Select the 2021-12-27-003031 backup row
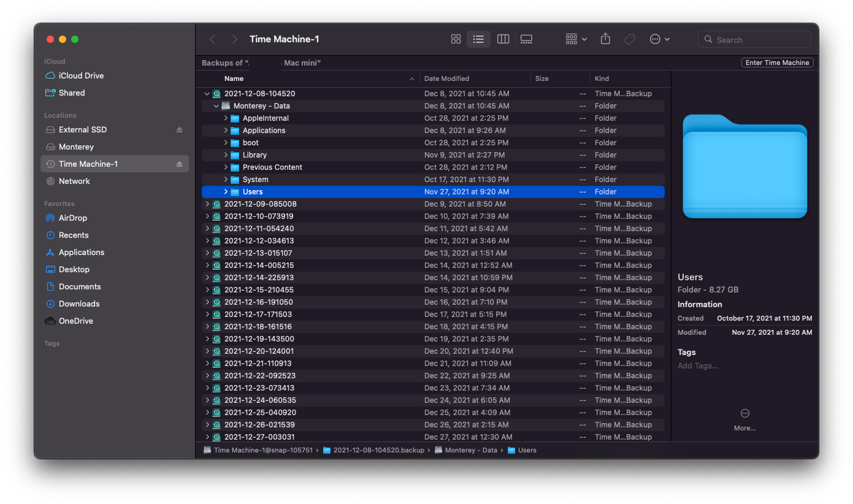The width and height of the screenshot is (853, 504). 433,437
